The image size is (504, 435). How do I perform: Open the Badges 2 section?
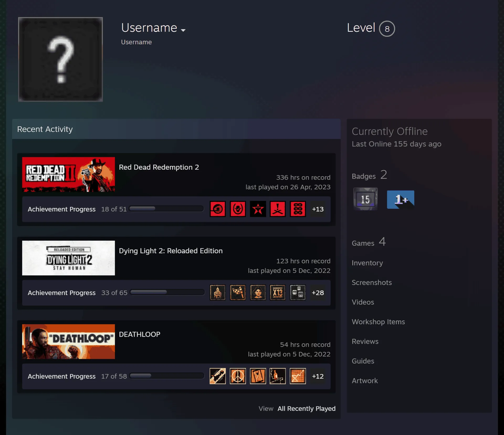pyautogui.click(x=369, y=175)
